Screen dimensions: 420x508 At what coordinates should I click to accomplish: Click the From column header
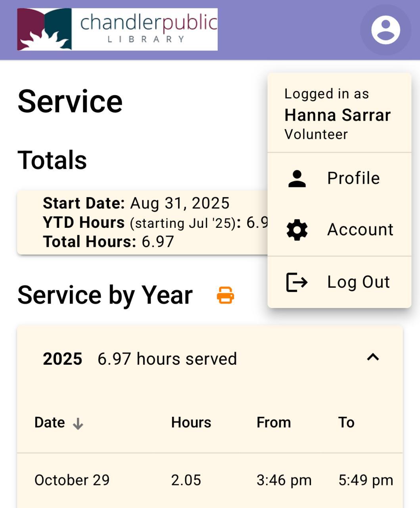coord(273,423)
